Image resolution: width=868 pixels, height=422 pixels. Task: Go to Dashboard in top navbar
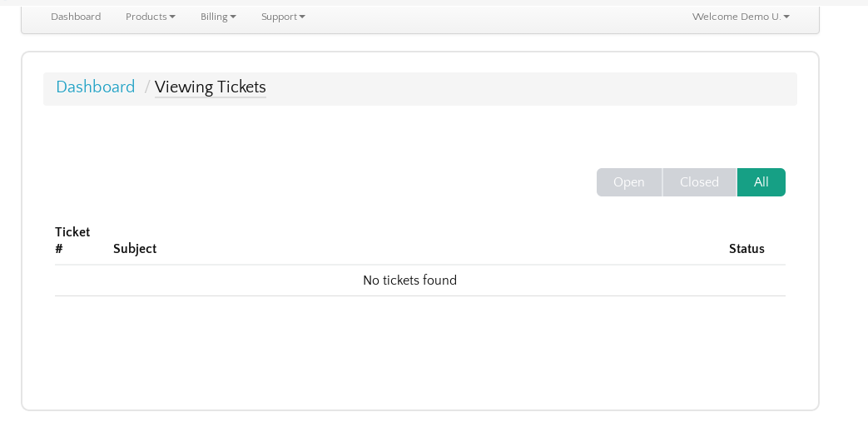click(76, 17)
